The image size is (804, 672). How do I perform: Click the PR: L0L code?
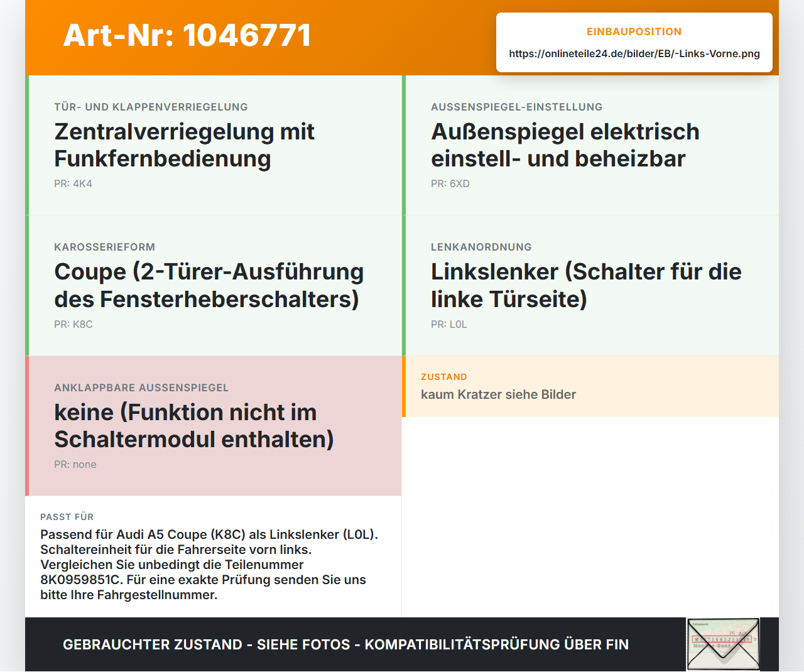pyautogui.click(x=448, y=324)
